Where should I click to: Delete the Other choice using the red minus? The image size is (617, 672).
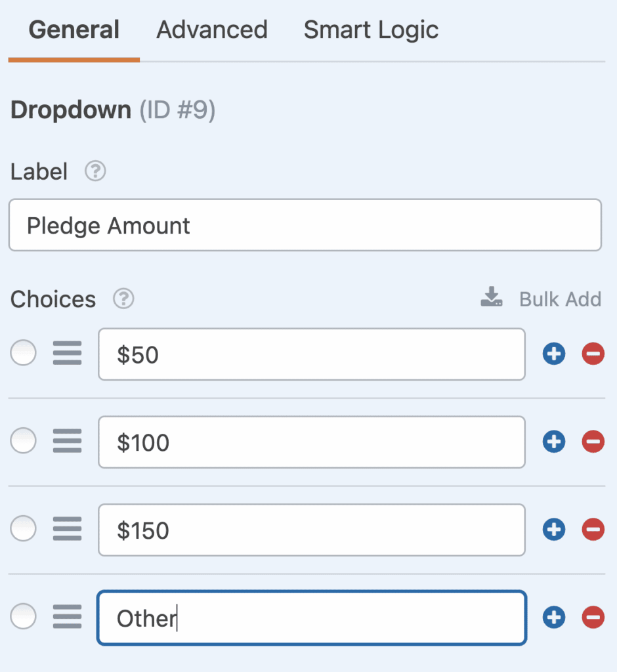coord(593,617)
